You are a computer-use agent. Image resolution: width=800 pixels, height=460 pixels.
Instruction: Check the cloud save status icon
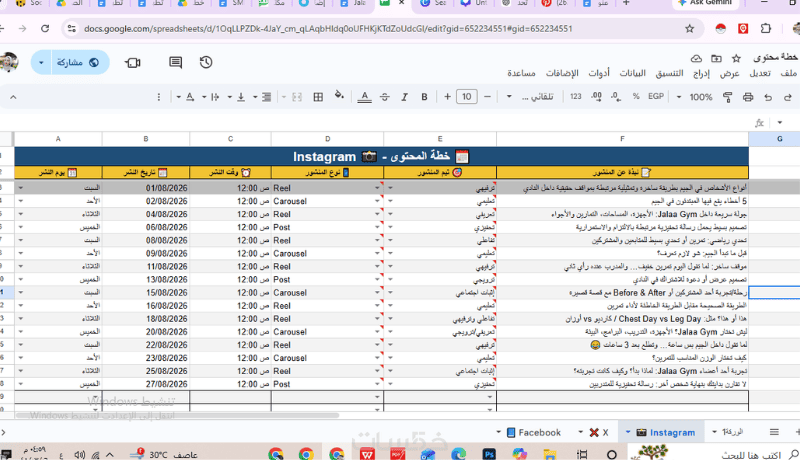[x=696, y=58]
